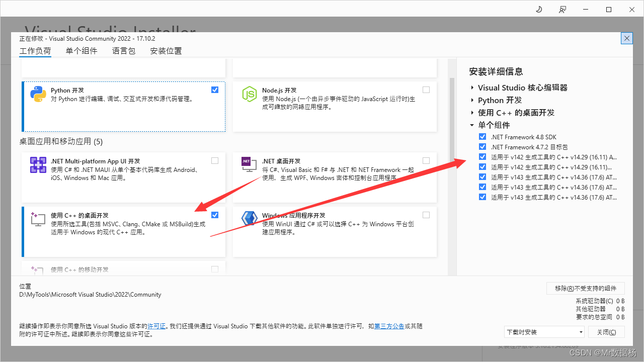Click the feedback icon in title bar
Screen dimensions: 644x362
tap(562, 9)
